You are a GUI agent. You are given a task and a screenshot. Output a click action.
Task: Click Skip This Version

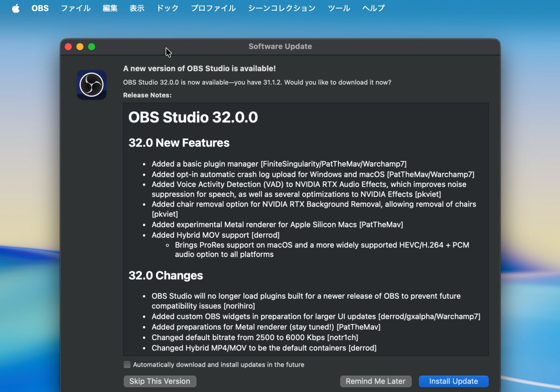tap(160, 381)
